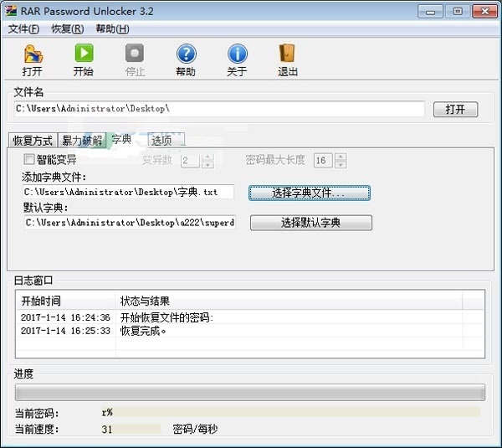
Task: Click the 默认字典 path field
Action: click(130, 223)
